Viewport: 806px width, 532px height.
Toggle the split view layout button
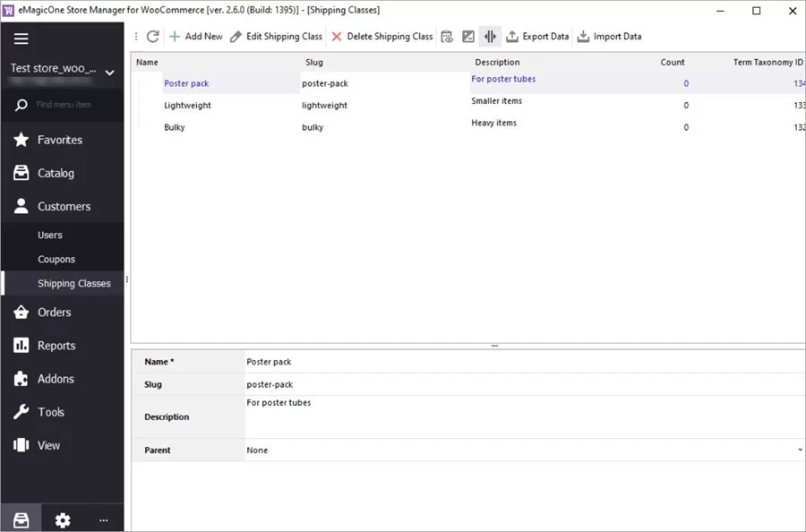[x=490, y=36]
